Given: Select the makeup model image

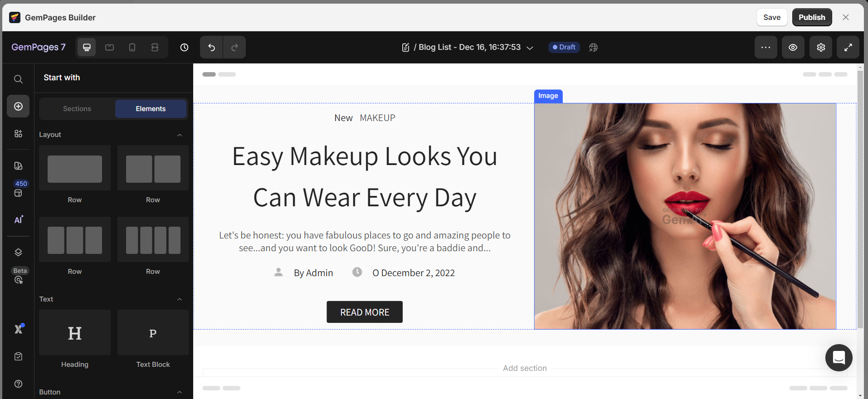Looking at the screenshot, I should [685, 216].
